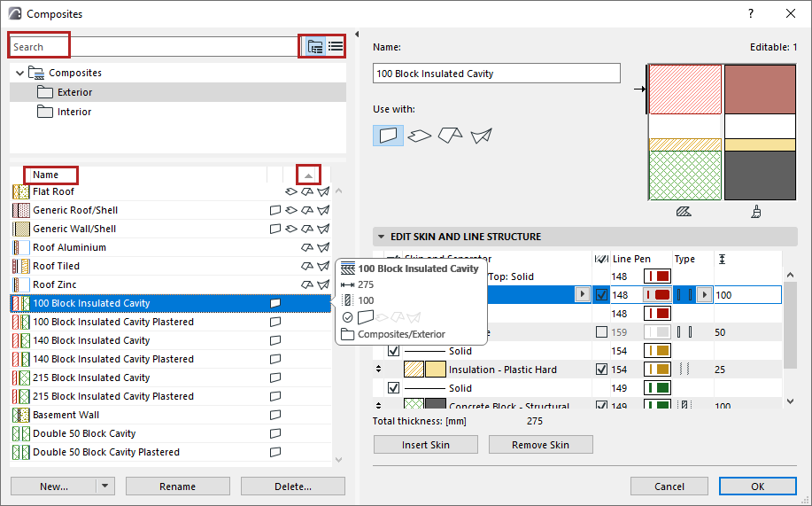
Task: Click the Interior folder icon
Action: 45,112
